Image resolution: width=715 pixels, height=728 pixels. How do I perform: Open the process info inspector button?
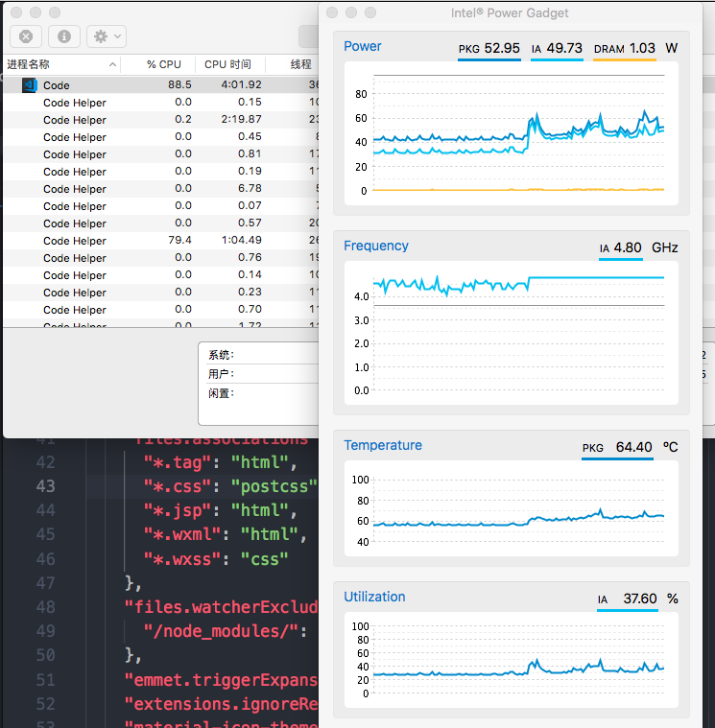64,36
